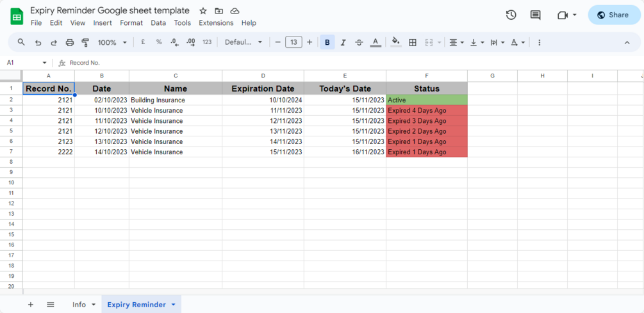Select the Expired 4 Days Ago cell
This screenshot has width=644, height=313.
tap(427, 110)
